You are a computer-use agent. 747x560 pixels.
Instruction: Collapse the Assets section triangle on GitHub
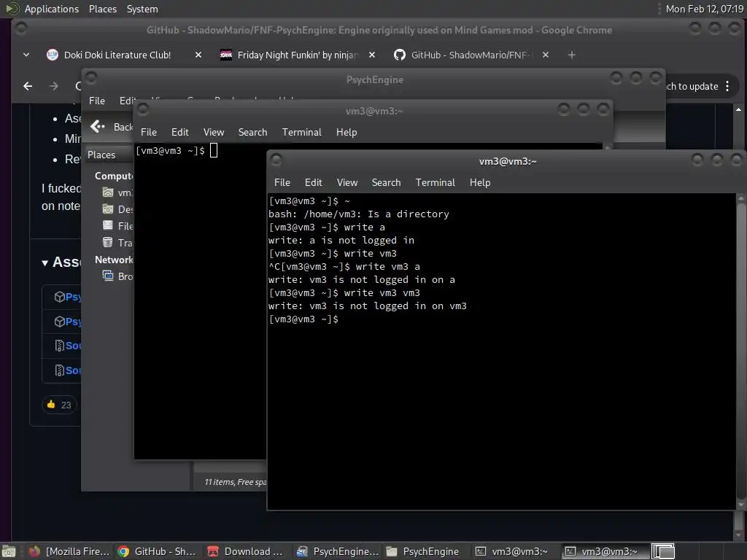(44, 262)
